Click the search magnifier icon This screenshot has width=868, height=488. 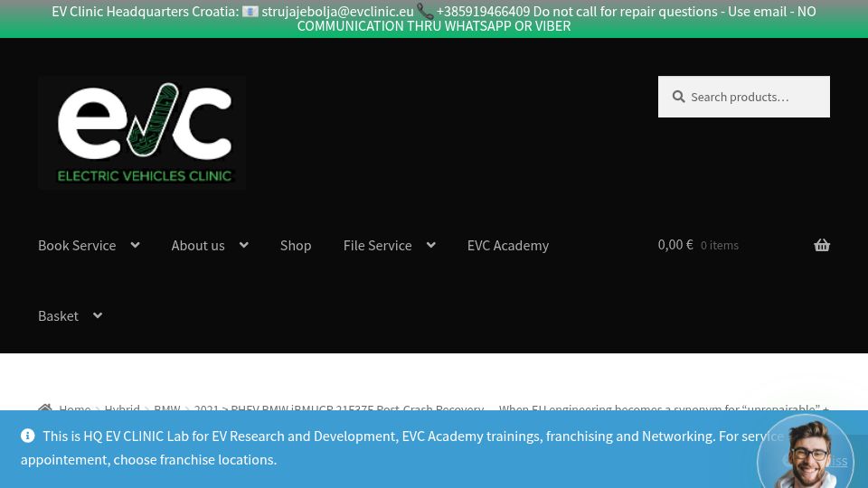(679, 97)
